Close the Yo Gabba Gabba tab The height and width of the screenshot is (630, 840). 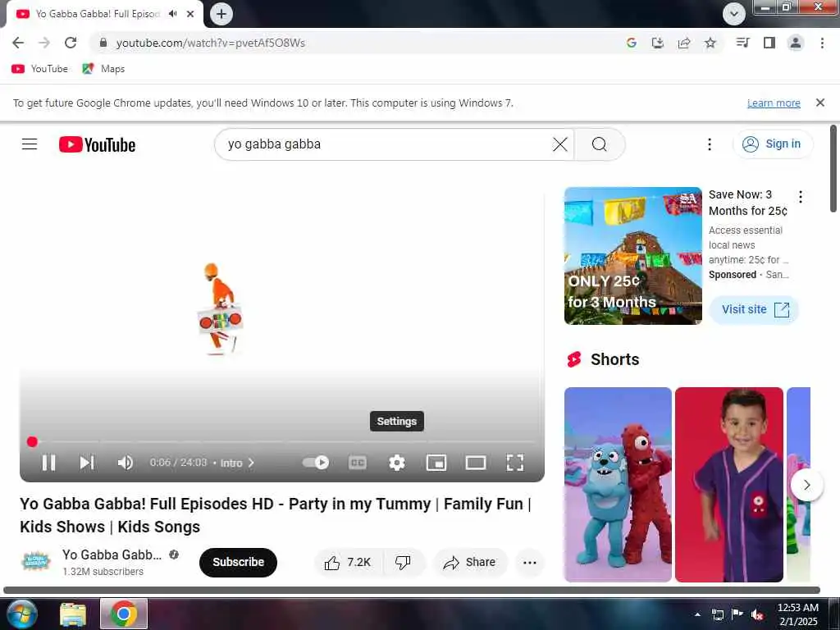tap(190, 14)
